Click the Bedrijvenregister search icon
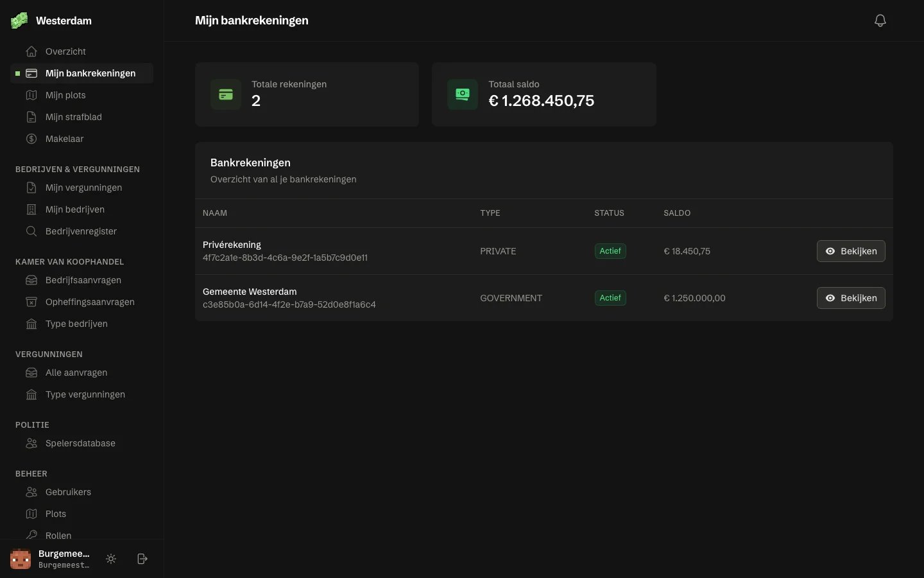 tap(31, 231)
